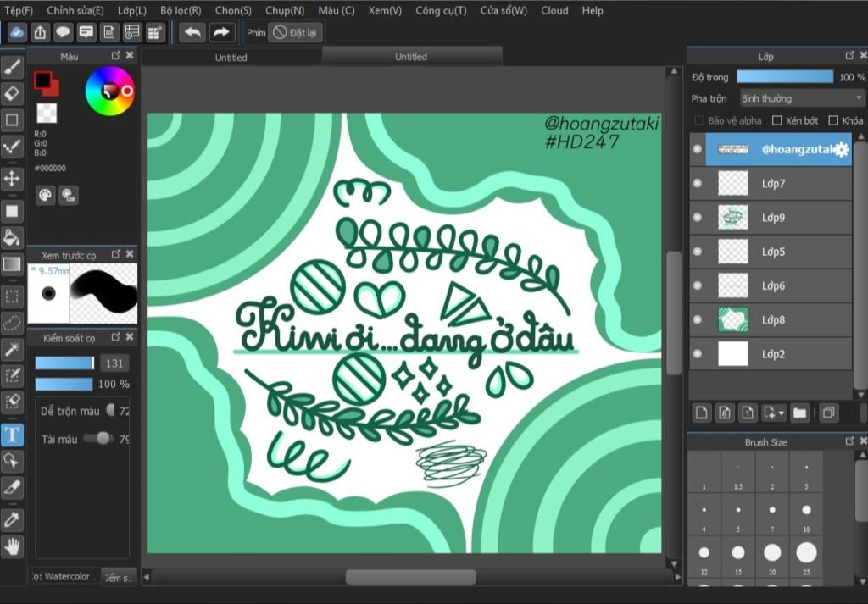Select the Select Eraser tool
This screenshot has height=604, width=868.
click(x=12, y=401)
